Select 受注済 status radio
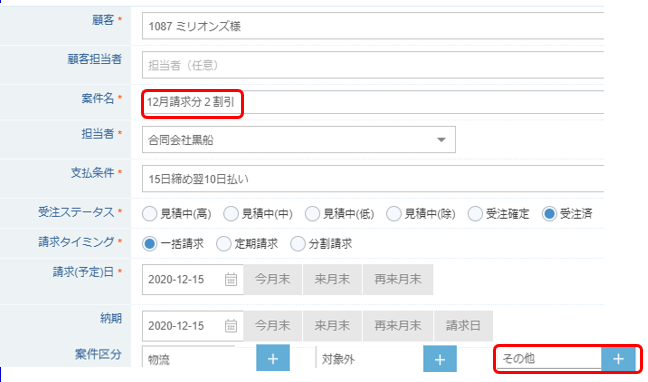This screenshot has height=382, width=648. tap(549, 214)
